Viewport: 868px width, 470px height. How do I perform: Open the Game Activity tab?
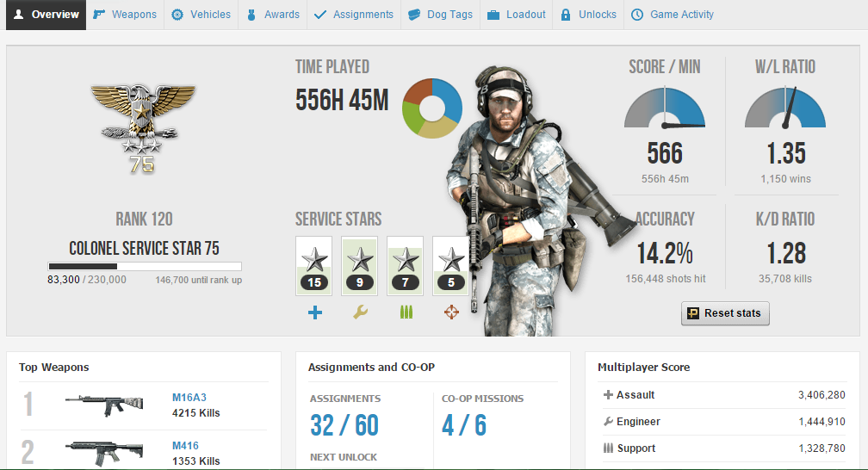pyautogui.click(x=673, y=15)
